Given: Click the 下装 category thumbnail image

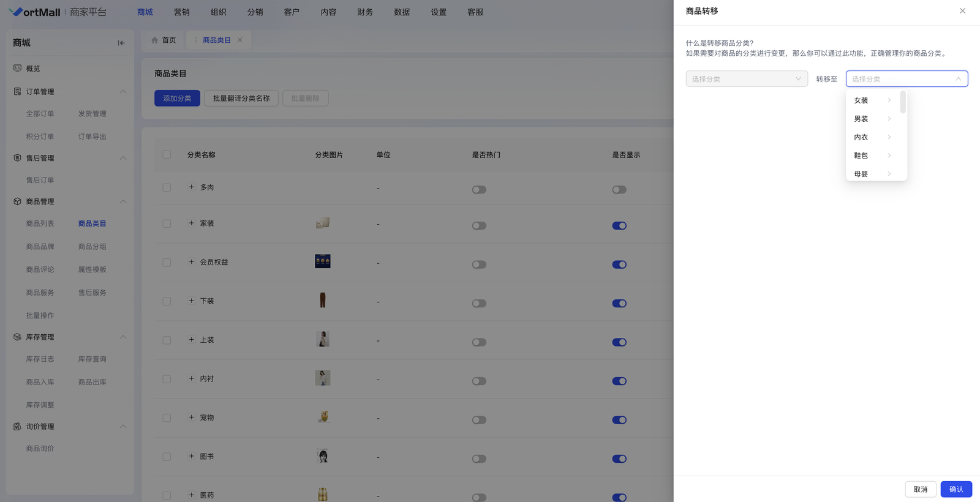Looking at the screenshot, I should coord(323,300).
